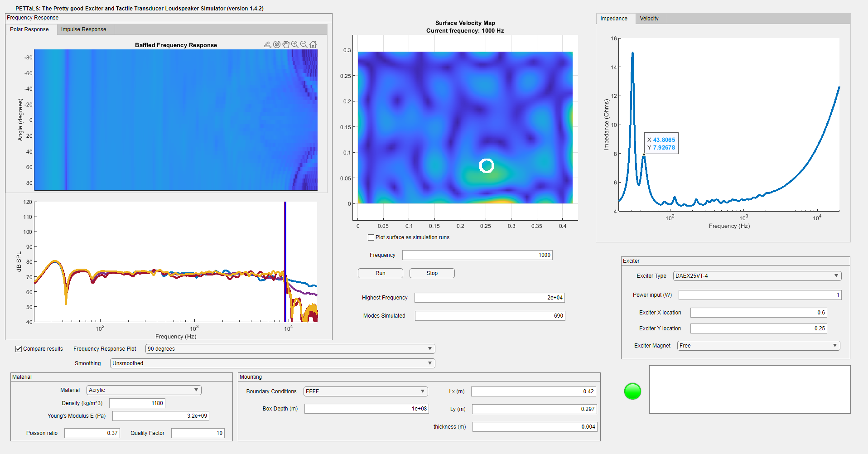This screenshot has width=868, height=454.
Task: Click the Exciter Y location field
Action: [759, 328]
